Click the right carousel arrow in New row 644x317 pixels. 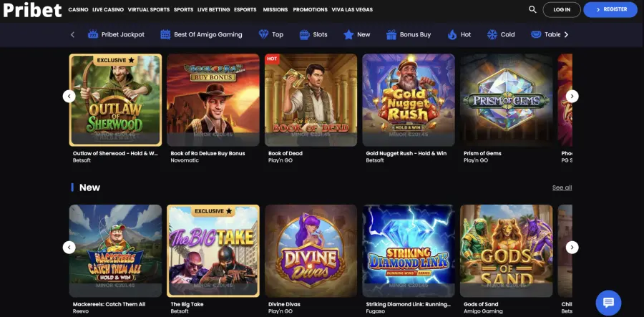[x=572, y=247]
